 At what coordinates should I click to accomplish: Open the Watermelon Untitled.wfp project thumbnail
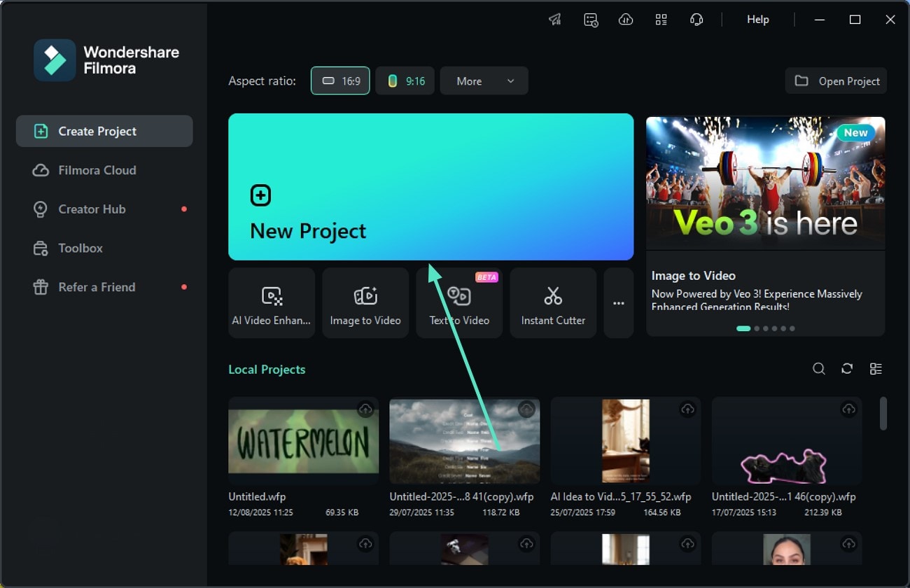pyautogui.click(x=303, y=440)
